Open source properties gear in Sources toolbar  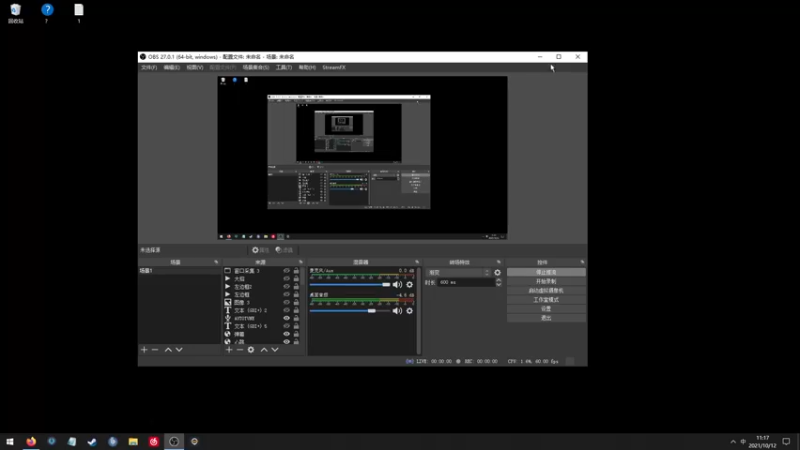(251, 349)
